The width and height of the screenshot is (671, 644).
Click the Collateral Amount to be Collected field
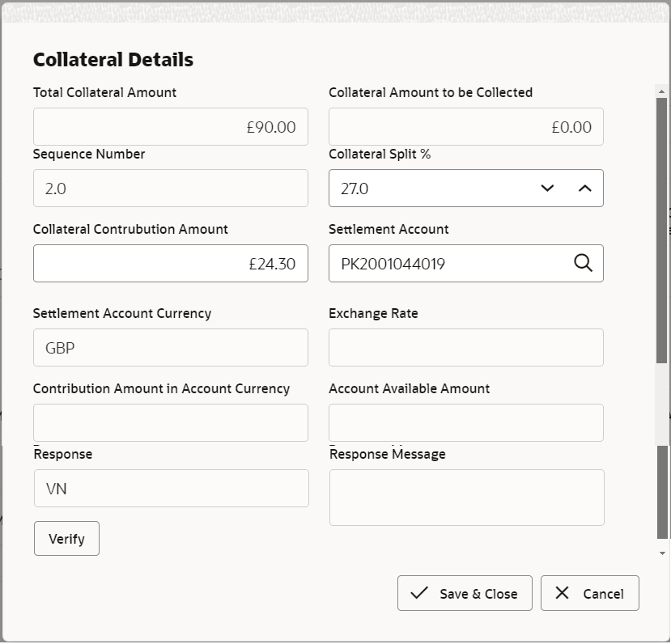[x=466, y=126]
